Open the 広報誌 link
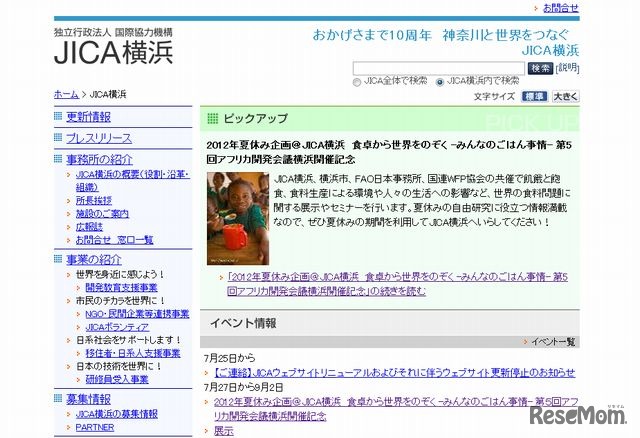640x438 pixels. tap(89, 227)
